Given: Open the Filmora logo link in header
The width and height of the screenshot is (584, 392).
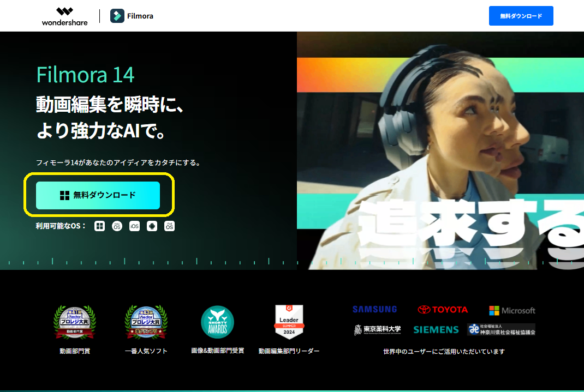Looking at the screenshot, I should pos(132,16).
